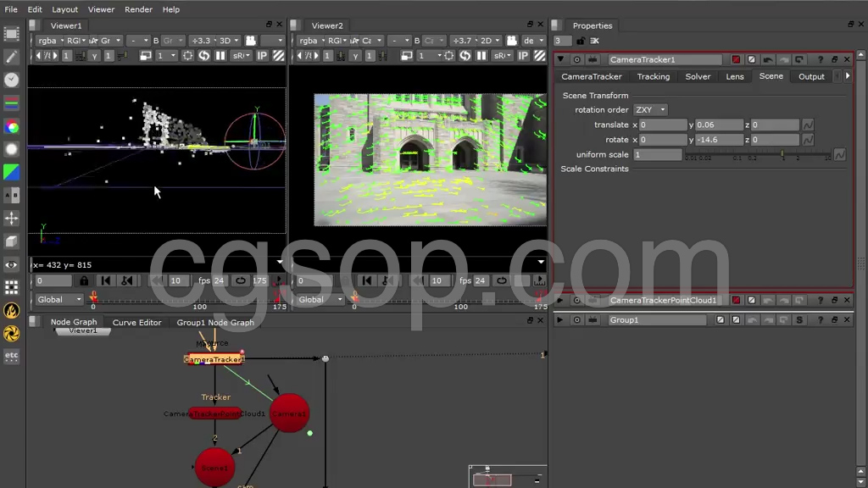The height and width of the screenshot is (488, 868).
Task: Expand the Group1 properties panel
Action: click(560, 319)
